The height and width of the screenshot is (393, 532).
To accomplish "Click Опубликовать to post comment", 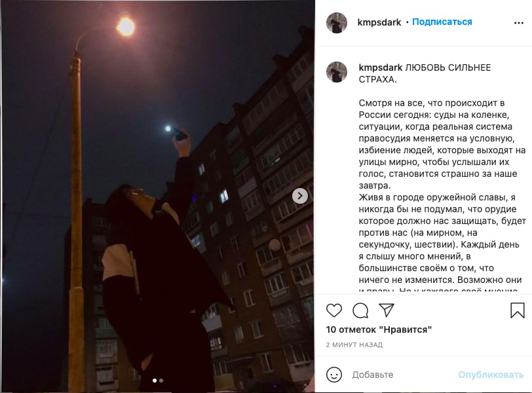I will coord(491,375).
